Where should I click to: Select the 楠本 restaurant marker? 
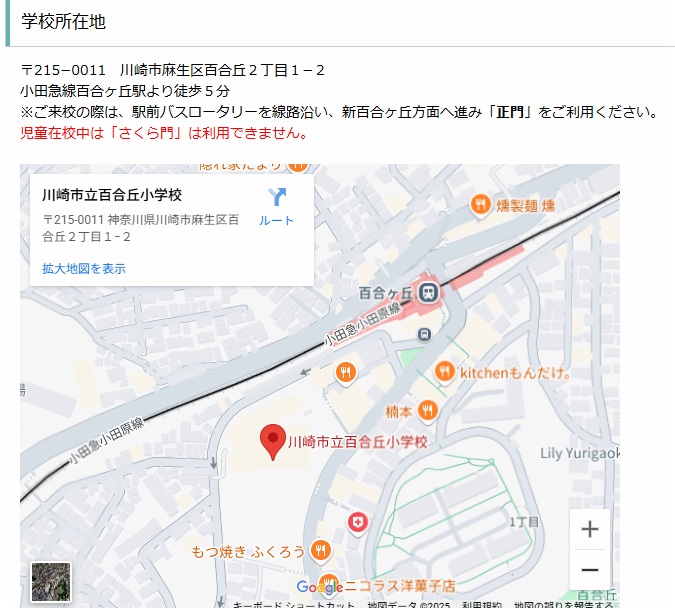click(427, 410)
